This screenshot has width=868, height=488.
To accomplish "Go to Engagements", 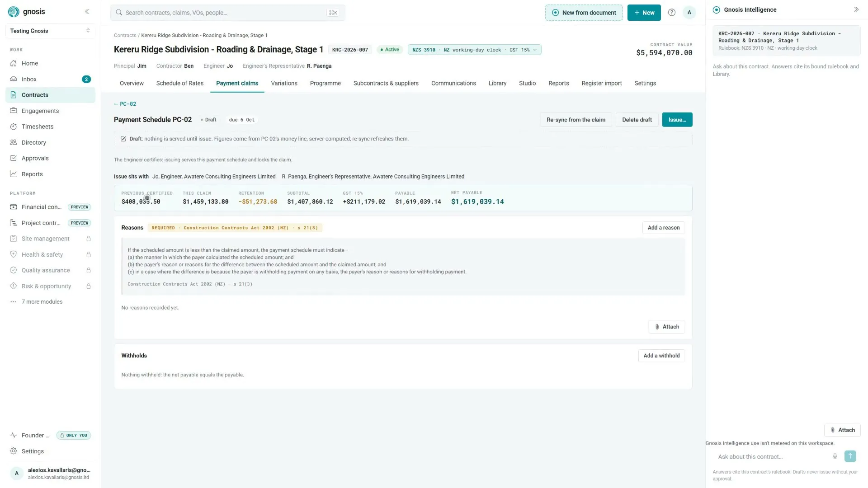I will [50, 111].
